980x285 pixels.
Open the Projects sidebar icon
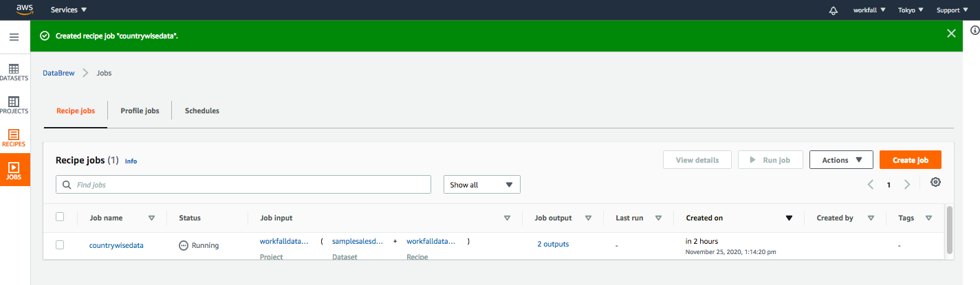[14, 105]
